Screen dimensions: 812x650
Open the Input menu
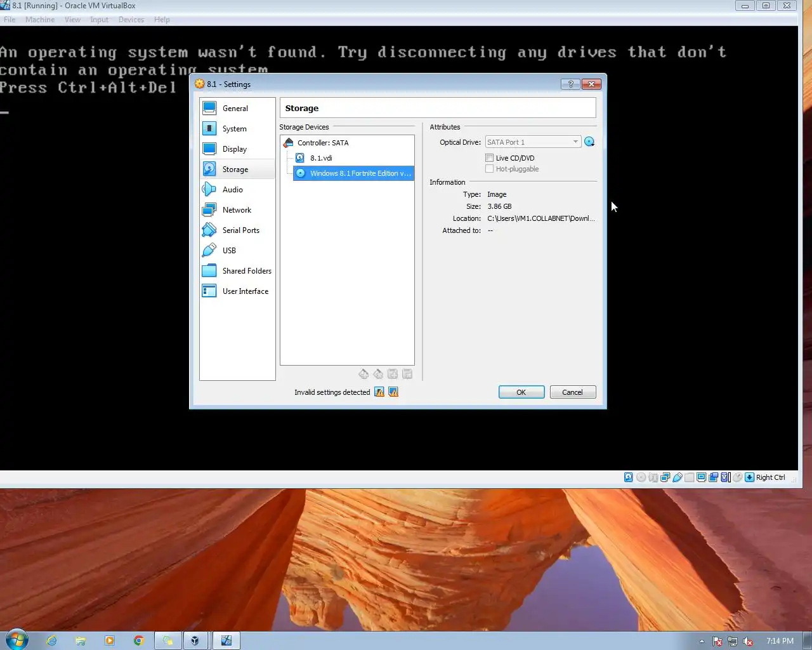[x=99, y=20]
